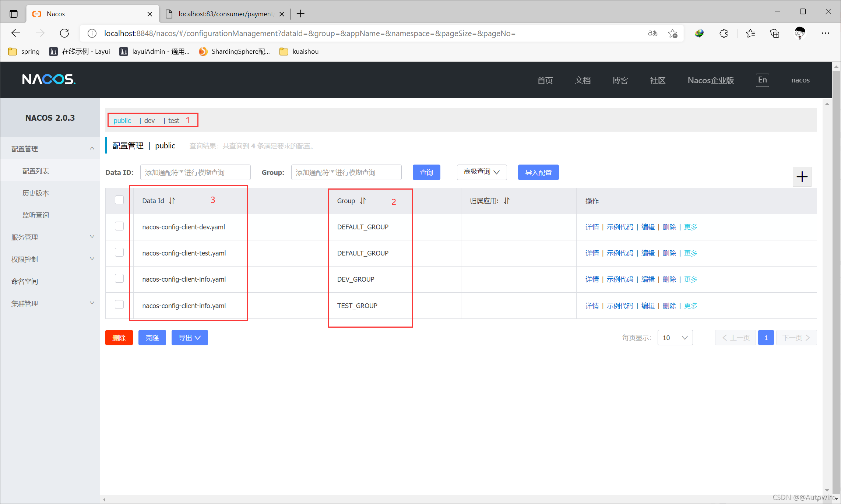Image resolution: width=841 pixels, height=504 pixels.
Task: Open the spring bookmarks folder
Action: click(24, 52)
